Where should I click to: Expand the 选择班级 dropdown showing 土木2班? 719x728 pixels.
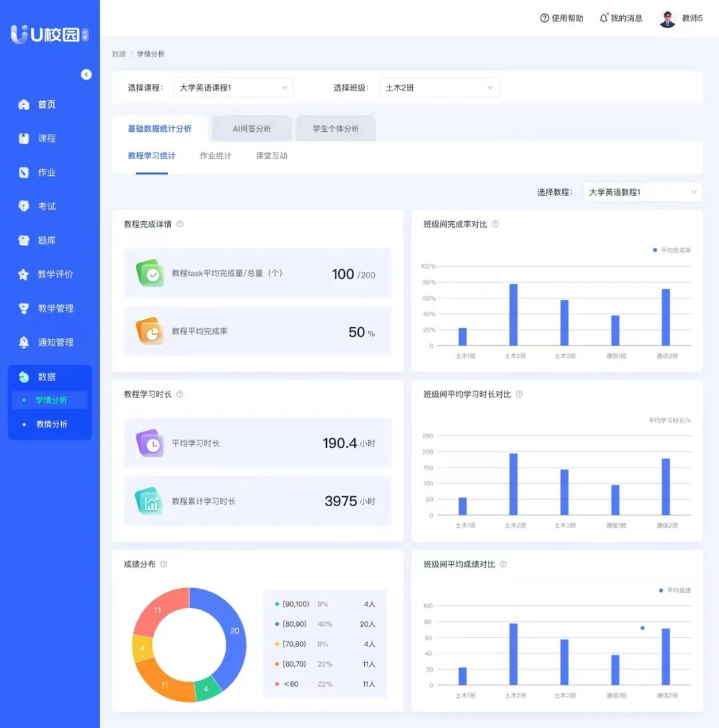pos(439,88)
